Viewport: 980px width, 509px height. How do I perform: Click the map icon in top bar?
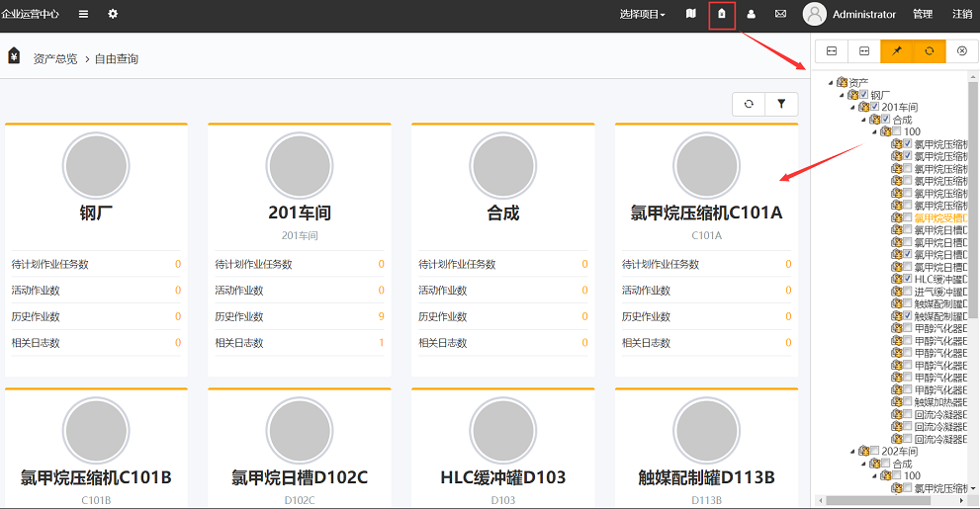[x=691, y=14]
